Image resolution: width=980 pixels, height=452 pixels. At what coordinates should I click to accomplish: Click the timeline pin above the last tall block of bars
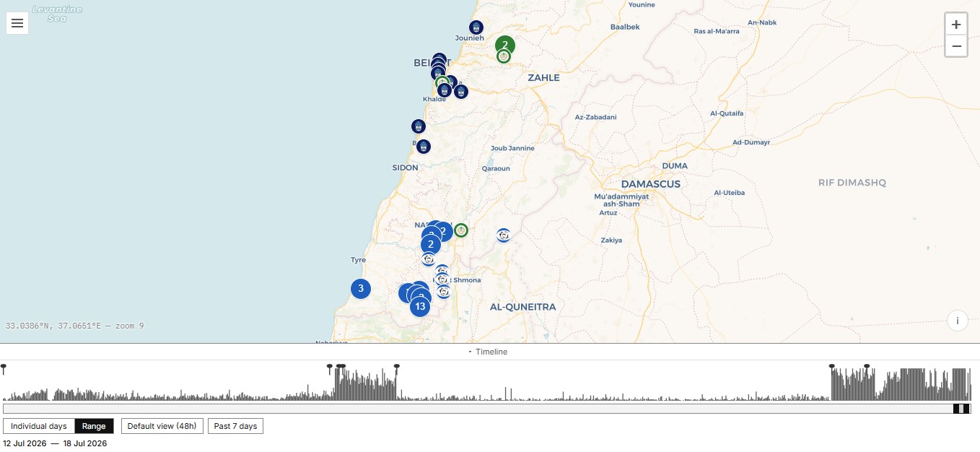pyautogui.click(x=867, y=368)
